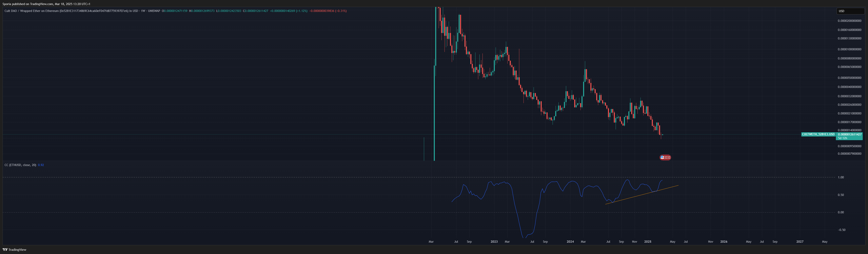868x254 pixels.
Task: Click the 2025 label on the time axis
Action: click(x=648, y=241)
